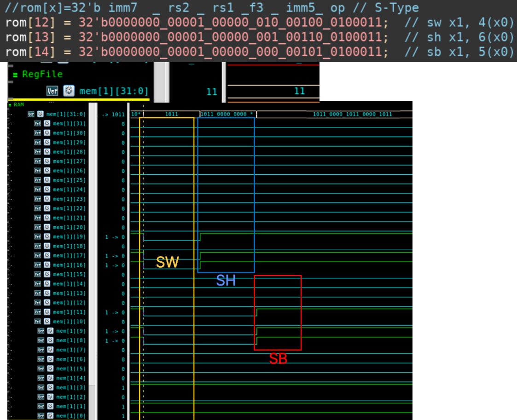Collapse the RAM signal group
This screenshot has height=420, width=517.
pyautogui.click(x=11, y=105)
